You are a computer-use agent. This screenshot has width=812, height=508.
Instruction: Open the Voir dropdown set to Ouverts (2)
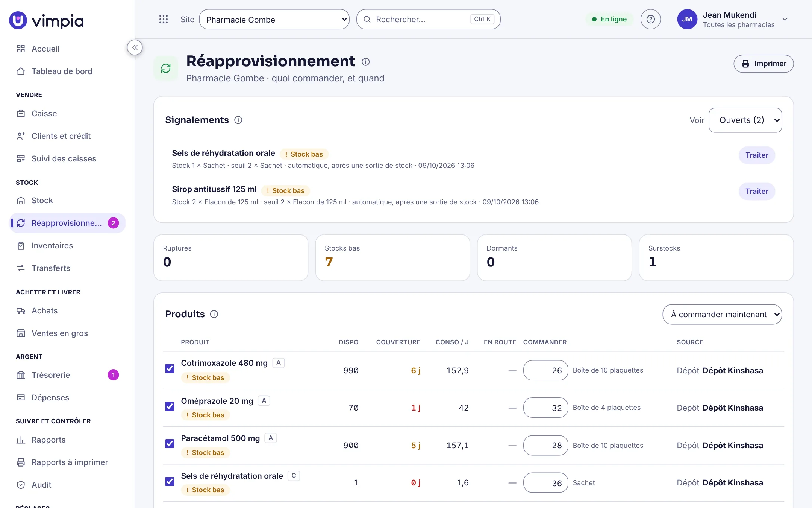745,120
